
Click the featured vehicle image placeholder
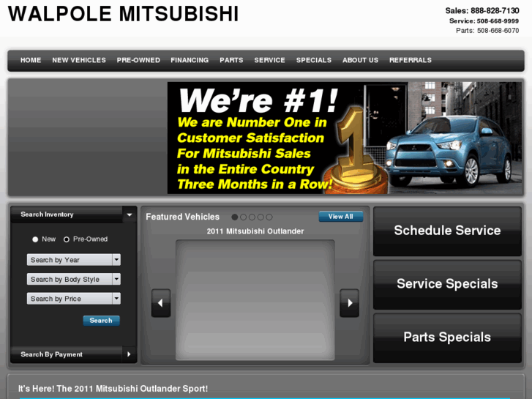(x=255, y=300)
